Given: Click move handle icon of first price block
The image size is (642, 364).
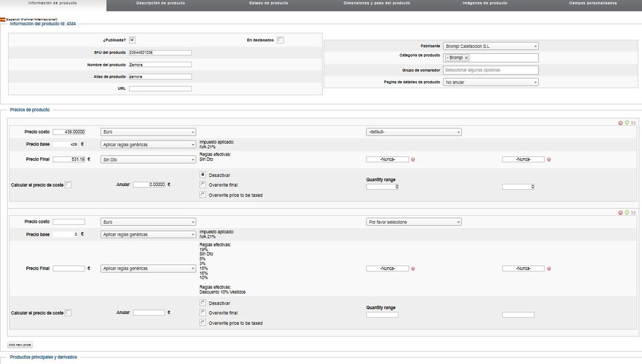Looking at the screenshot, I should pyautogui.click(x=633, y=123).
